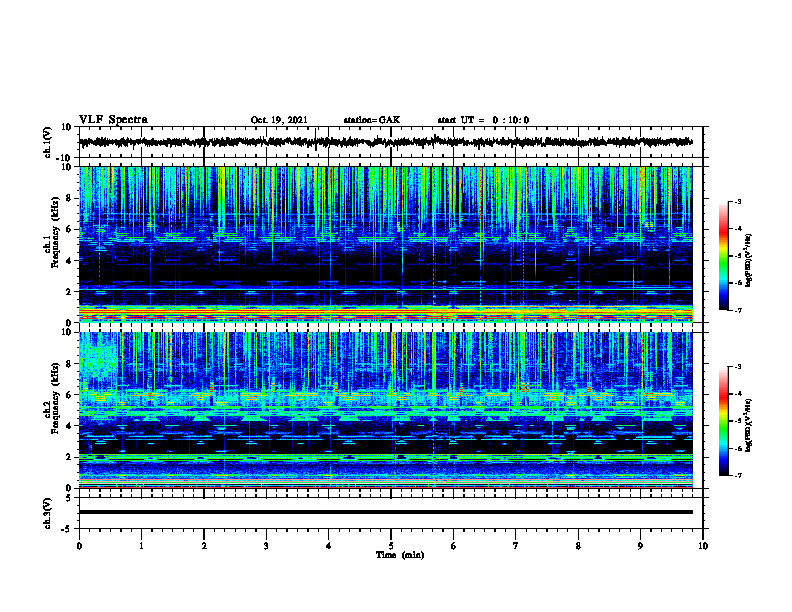
Task: Click the "4" kHz tick on ch.1 frequency axis
Action: pyautogui.click(x=70, y=261)
